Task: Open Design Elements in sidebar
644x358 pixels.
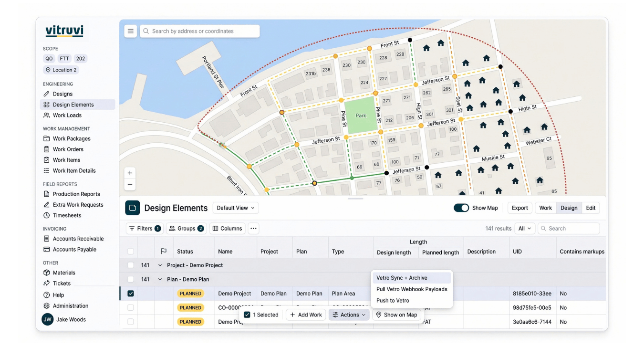Action: point(78,105)
